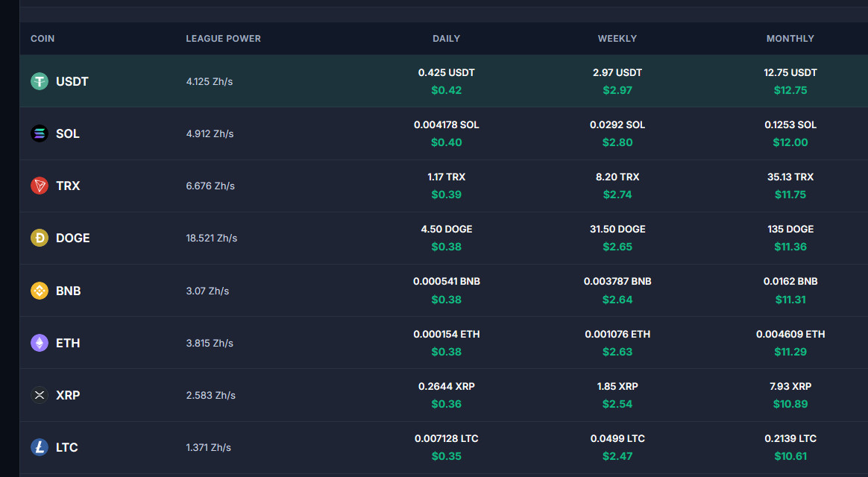Click the USDT Tether coin icon

[40, 81]
